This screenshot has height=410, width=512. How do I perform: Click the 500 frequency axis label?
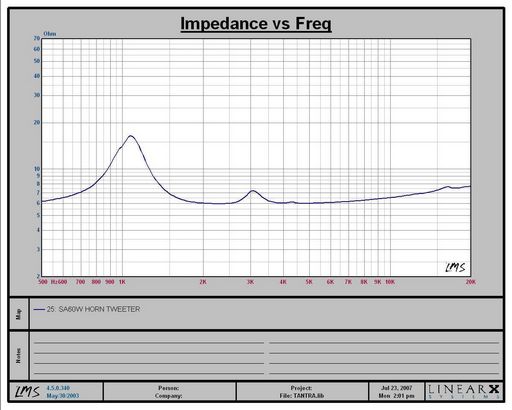tap(43, 282)
